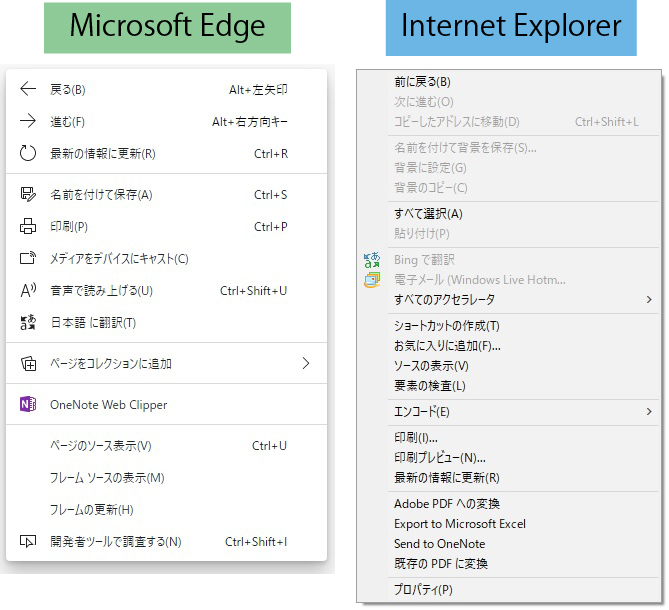669x610 pixels.
Task: Select 背景のコピー(C)
Action: click(509, 188)
